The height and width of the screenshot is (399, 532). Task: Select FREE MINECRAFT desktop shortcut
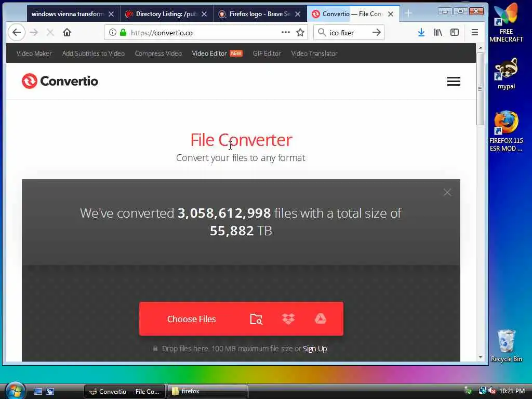click(506, 23)
